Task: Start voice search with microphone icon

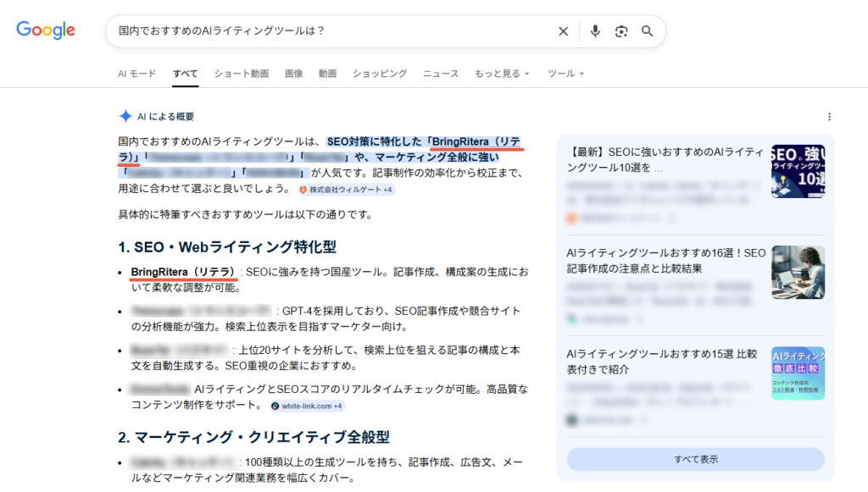Action: 595,31
